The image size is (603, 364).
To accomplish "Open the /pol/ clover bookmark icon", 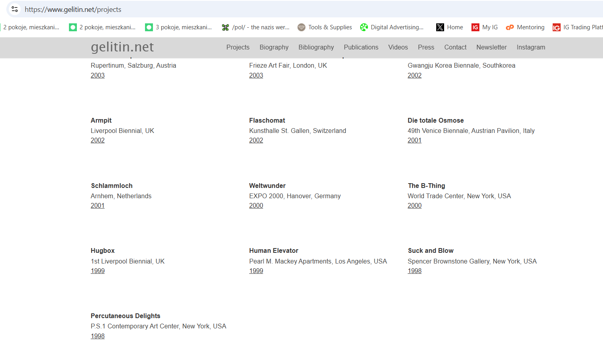I will (225, 27).
